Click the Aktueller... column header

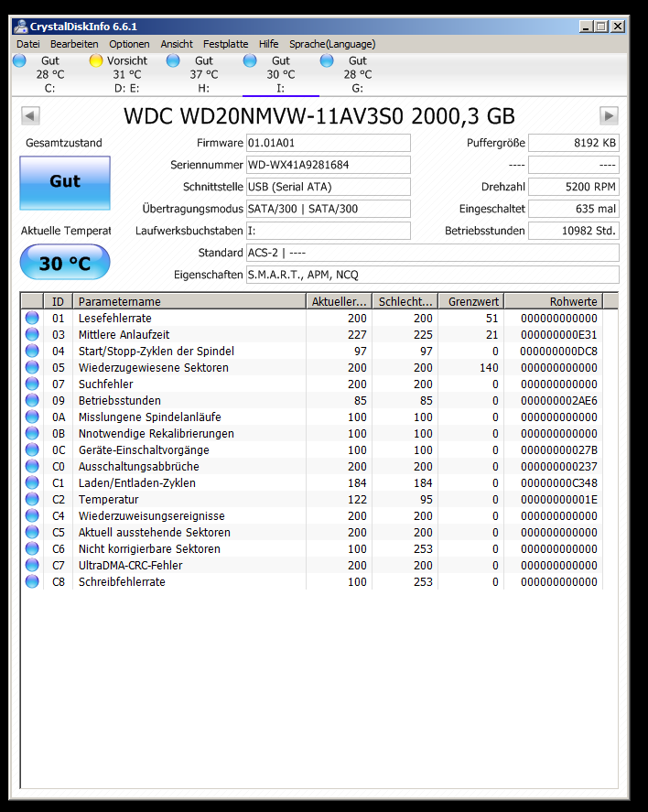coord(339,301)
